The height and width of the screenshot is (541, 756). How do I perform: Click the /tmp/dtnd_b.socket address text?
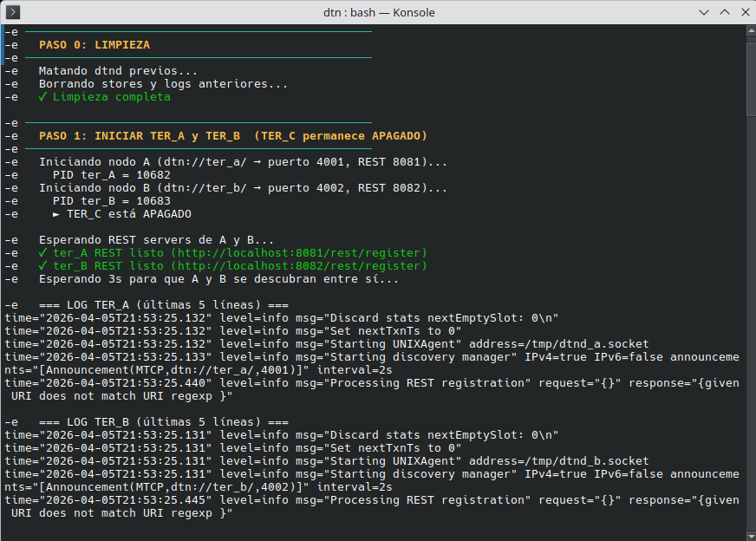tap(578, 461)
